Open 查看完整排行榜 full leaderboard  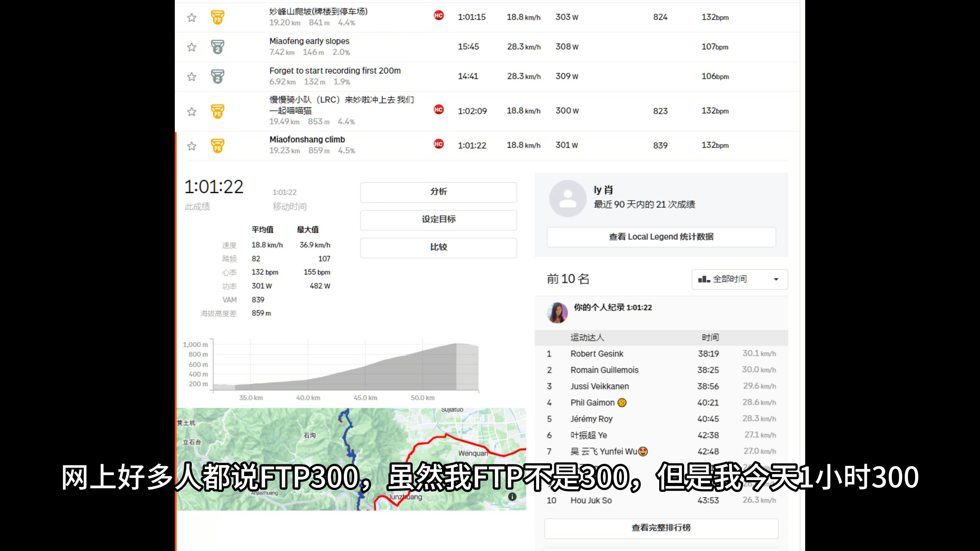tap(661, 528)
